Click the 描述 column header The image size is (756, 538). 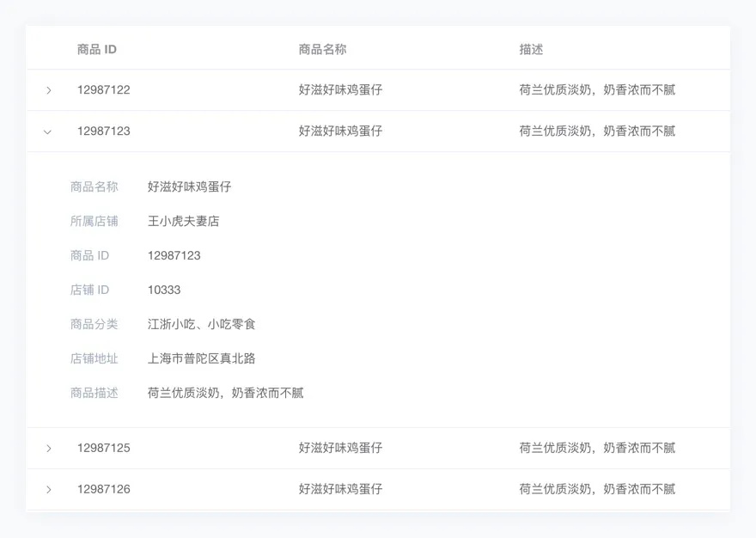531,49
